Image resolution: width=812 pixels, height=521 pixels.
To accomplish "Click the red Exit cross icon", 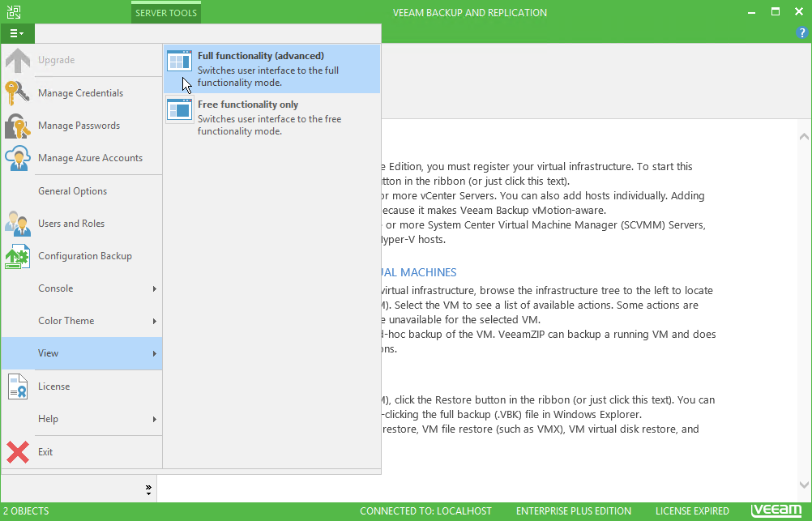I will tap(18, 452).
